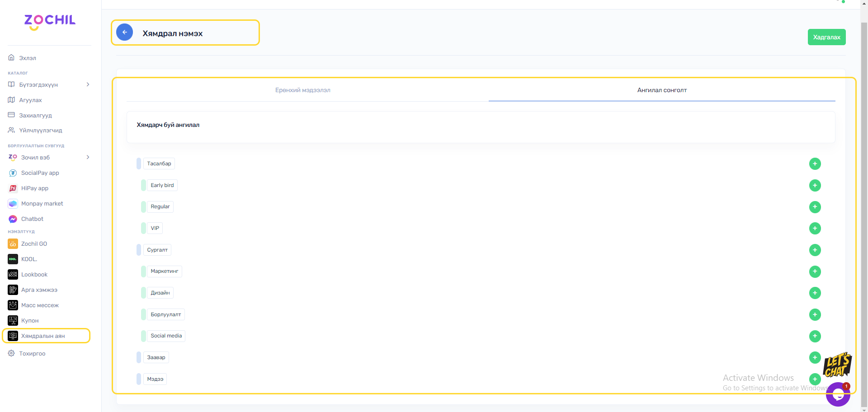The height and width of the screenshot is (412, 868).
Task: Open Lookbook in the sidebar
Action: click(x=34, y=275)
